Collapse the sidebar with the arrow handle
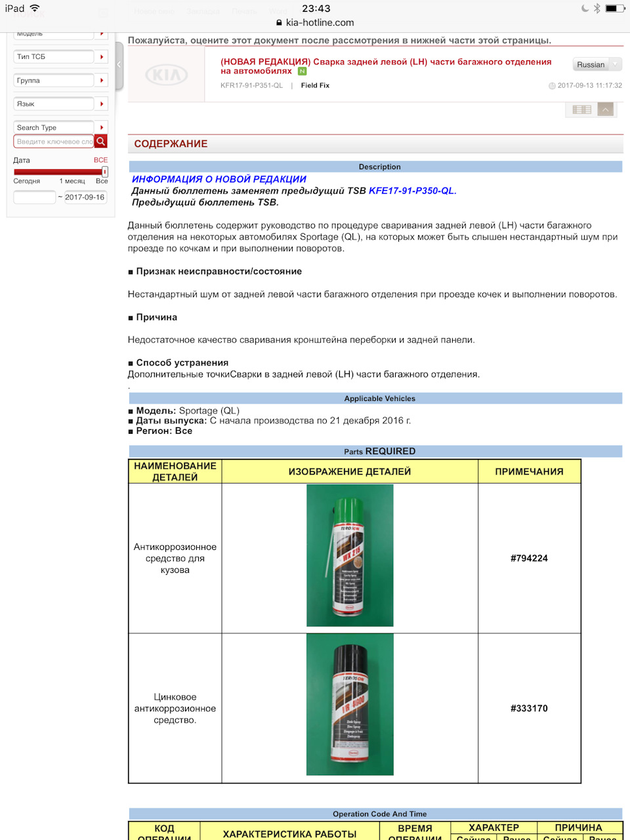This screenshot has height=840, width=630. (x=119, y=65)
